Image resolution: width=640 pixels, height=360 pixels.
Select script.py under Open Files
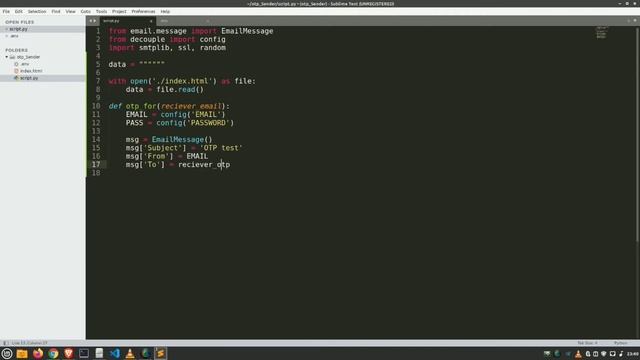point(19,29)
